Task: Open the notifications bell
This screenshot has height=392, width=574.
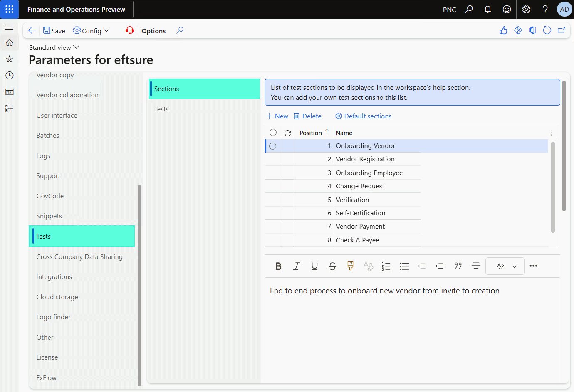Action: coord(487,9)
